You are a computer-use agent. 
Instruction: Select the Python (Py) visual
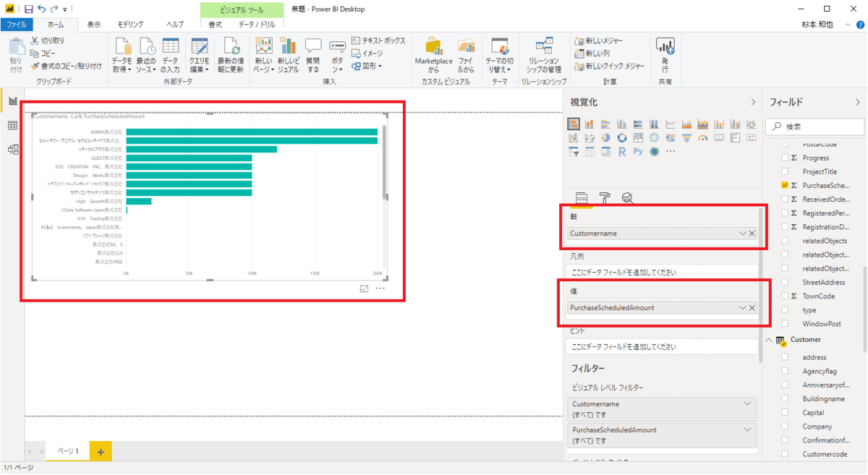pyautogui.click(x=638, y=152)
